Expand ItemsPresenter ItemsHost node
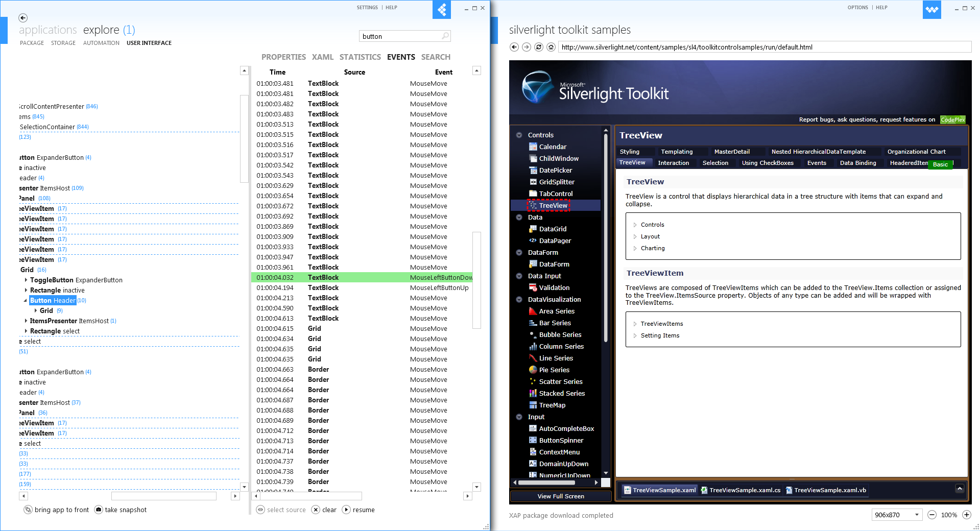 26,321
